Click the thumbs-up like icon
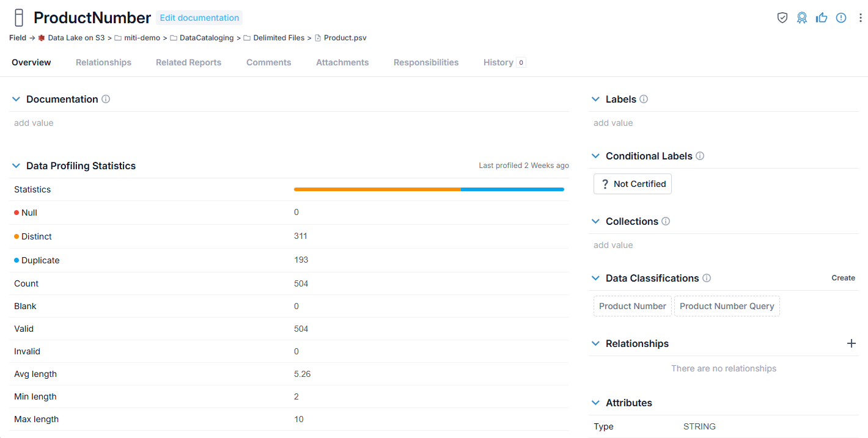 [822, 18]
